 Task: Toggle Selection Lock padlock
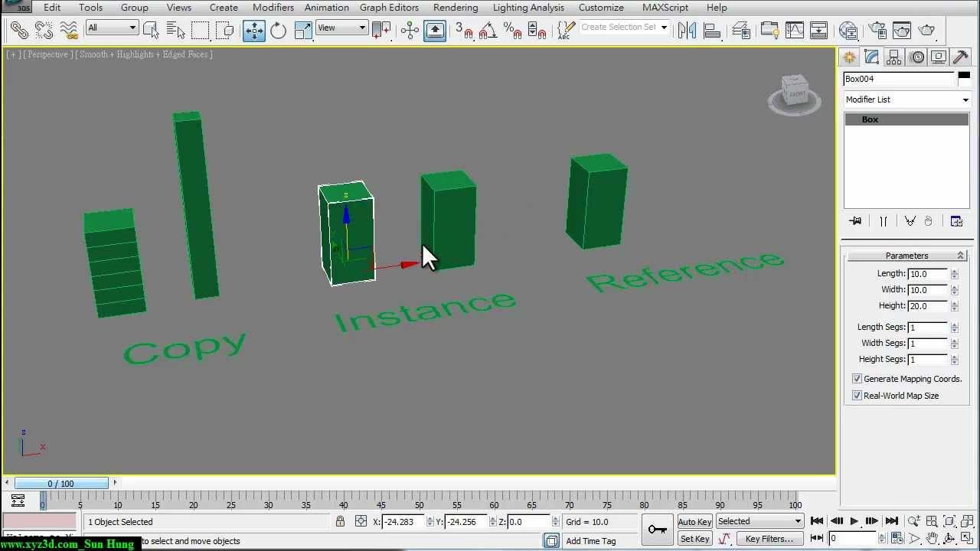tap(340, 522)
